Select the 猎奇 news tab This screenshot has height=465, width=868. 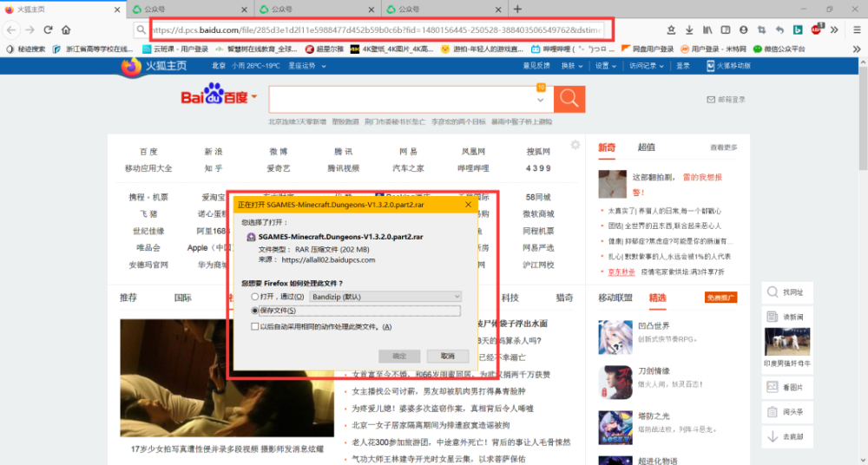(564, 298)
